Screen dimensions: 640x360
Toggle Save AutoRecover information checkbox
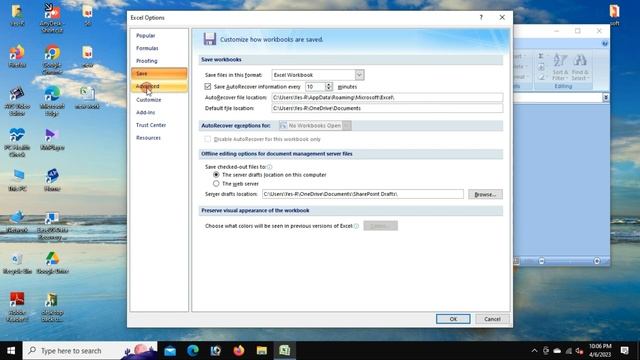[208, 87]
